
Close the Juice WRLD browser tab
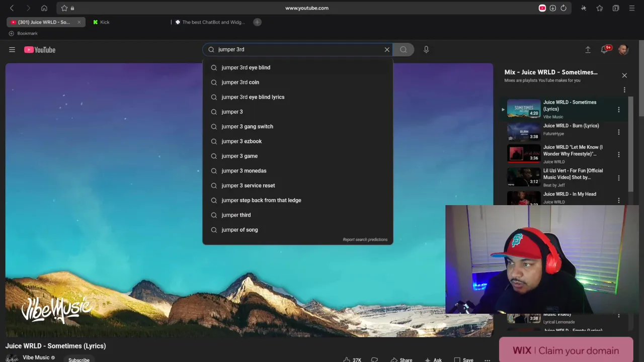[x=79, y=22]
